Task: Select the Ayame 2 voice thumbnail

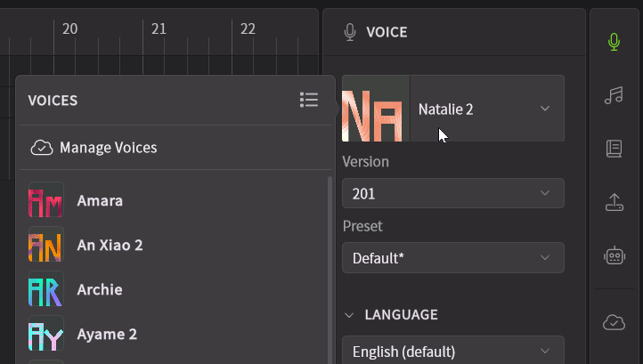Action: pos(46,334)
